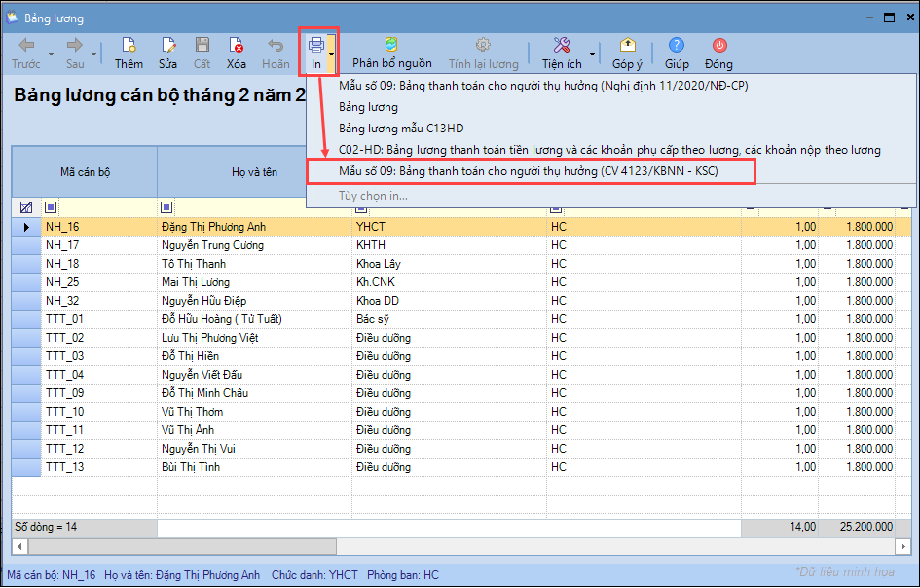Click scroll left arrow of horizontal scrollbar
Viewport: 920px width, 588px height.
click(19, 547)
